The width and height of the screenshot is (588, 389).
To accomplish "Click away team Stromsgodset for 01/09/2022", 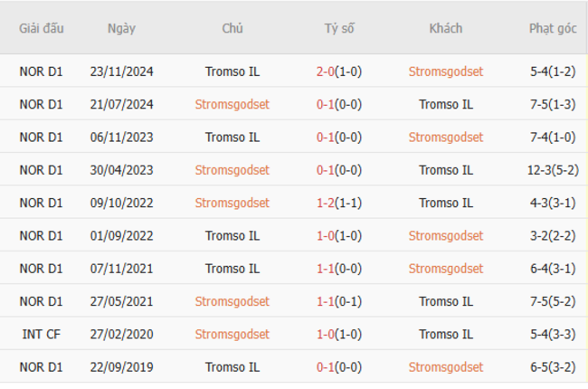I will (x=445, y=236).
